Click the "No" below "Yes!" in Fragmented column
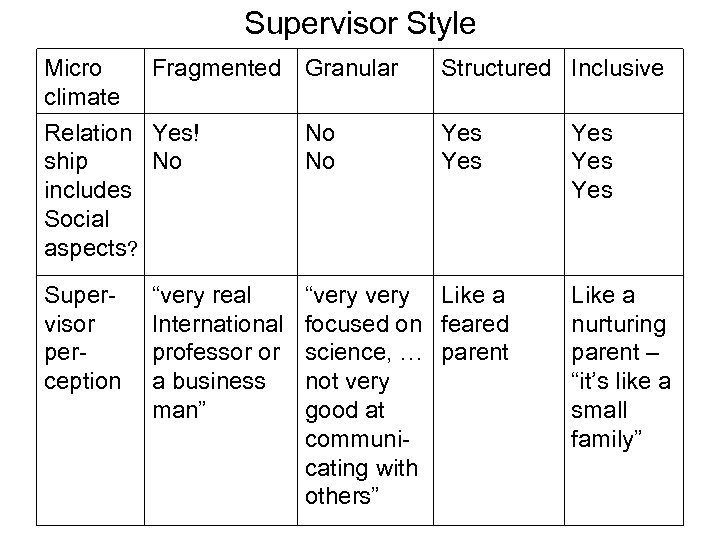 pyautogui.click(x=166, y=161)
